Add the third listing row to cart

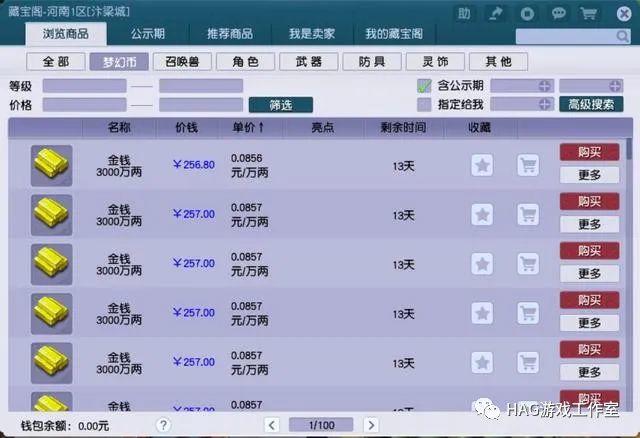[528, 264]
